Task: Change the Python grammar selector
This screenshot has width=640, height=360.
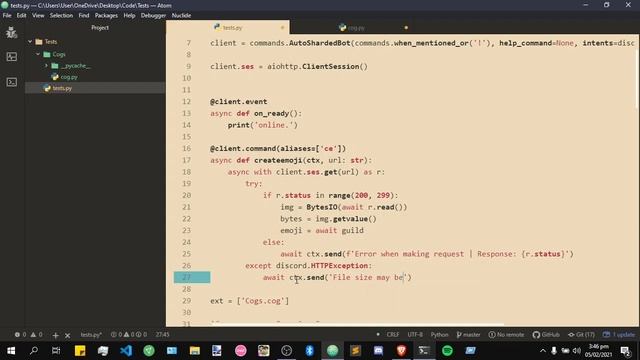Action: (439, 335)
